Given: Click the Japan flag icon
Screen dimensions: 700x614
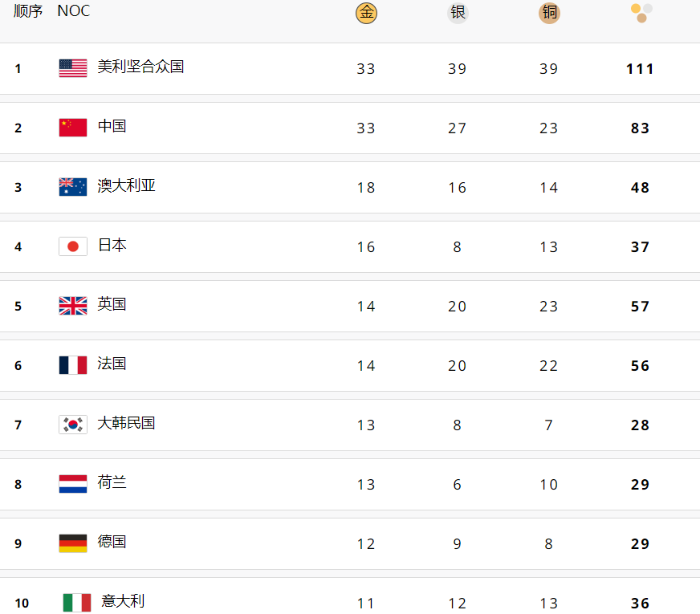Looking at the screenshot, I should point(73,246).
